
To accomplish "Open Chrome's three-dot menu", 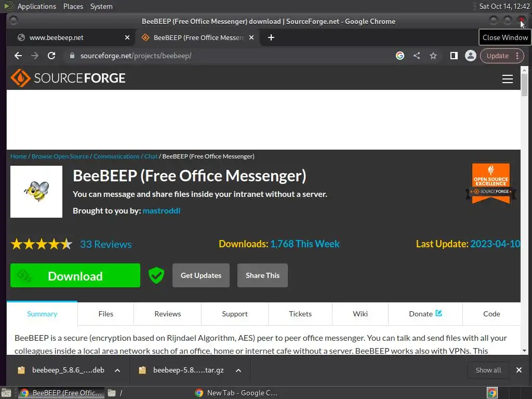I will coord(517,56).
